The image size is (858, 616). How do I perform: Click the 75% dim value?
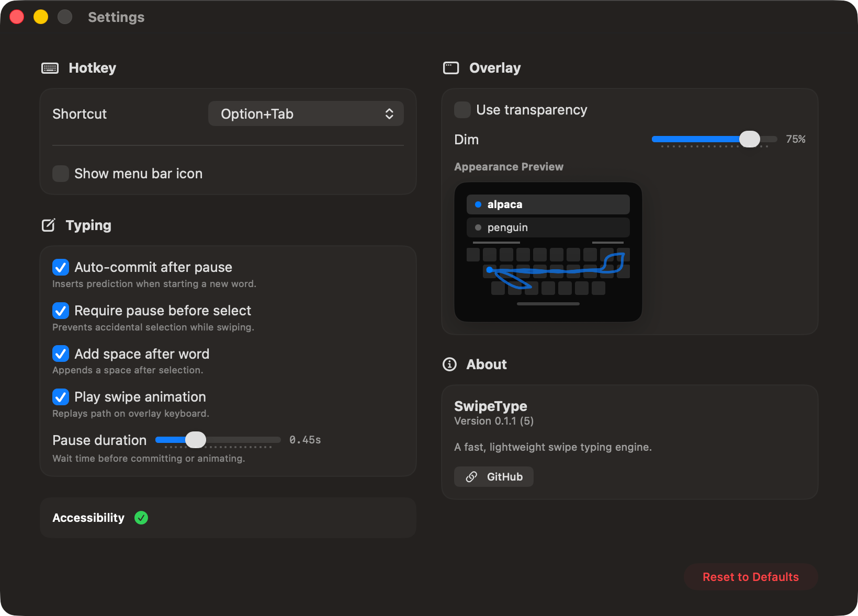(796, 139)
